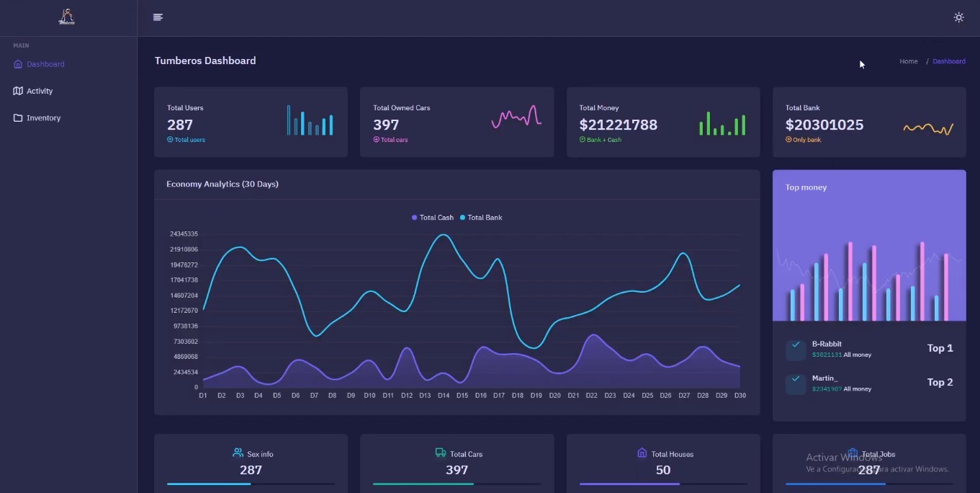Screen dimensions: 980x493
Task: Click the Total Houses home icon
Action: pyautogui.click(x=642, y=453)
